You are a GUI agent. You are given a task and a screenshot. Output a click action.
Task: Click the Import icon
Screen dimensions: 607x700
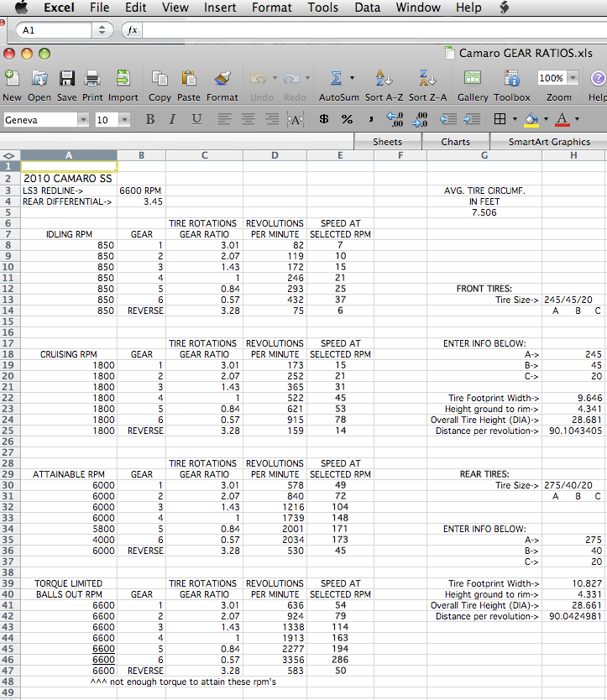(123, 79)
